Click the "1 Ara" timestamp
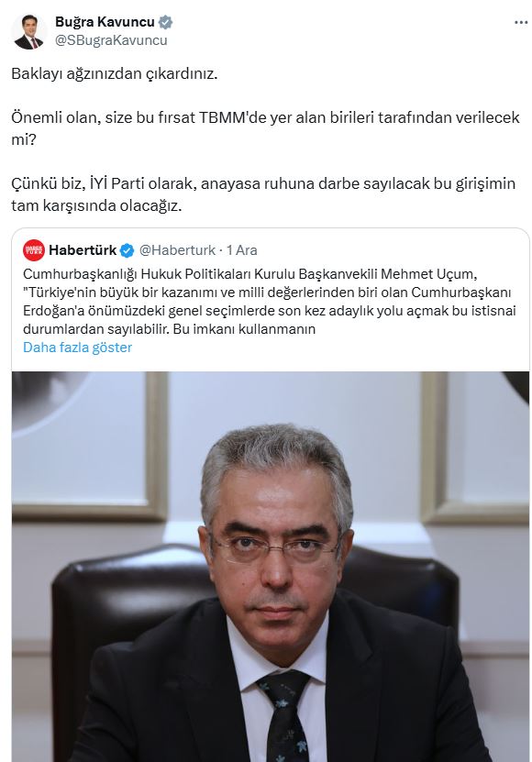Screen dimensions: 532x762 click(x=241, y=250)
